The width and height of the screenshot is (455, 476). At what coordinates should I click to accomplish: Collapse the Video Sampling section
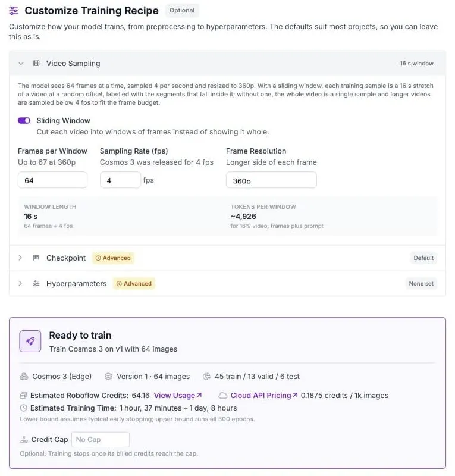point(21,64)
